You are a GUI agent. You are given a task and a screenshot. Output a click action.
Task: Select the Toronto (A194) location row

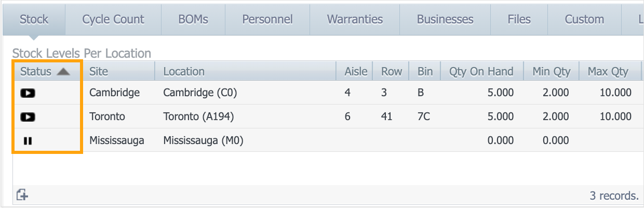pos(198,117)
